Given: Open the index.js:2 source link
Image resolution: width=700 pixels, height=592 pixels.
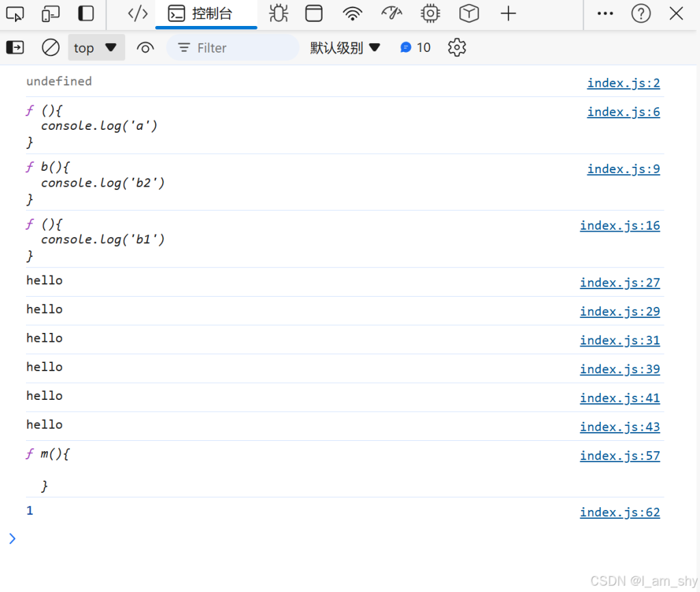Looking at the screenshot, I should coord(623,83).
